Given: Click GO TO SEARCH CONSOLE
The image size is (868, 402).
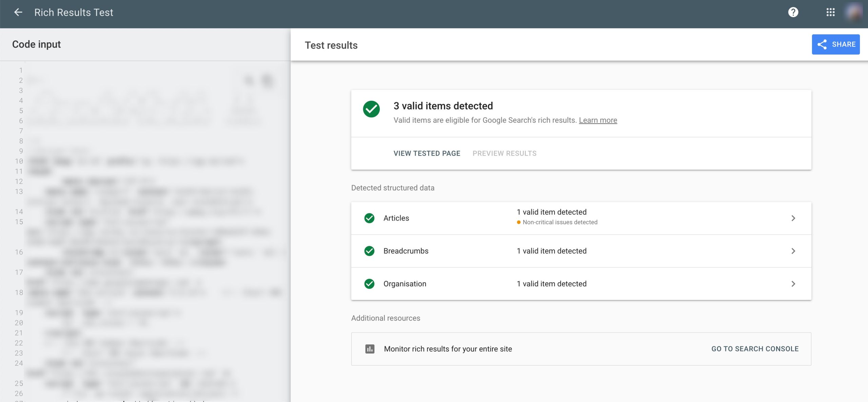Looking at the screenshot, I should point(755,349).
